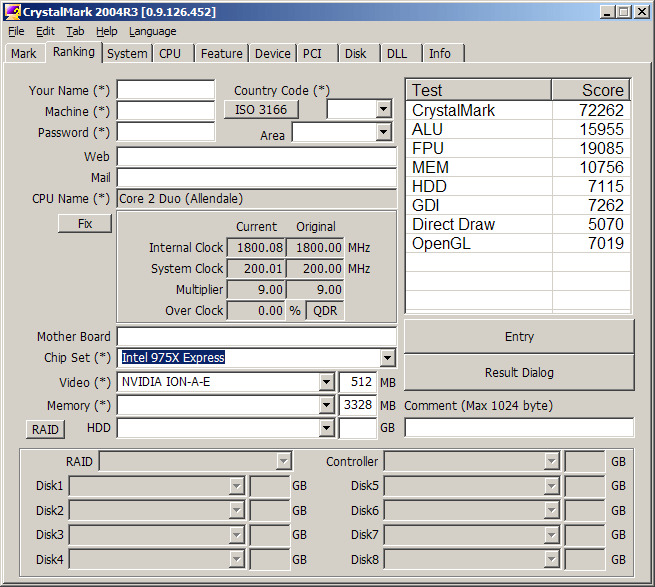
Task: Open the Video card dropdown arrow
Action: (x=326, y=381)
